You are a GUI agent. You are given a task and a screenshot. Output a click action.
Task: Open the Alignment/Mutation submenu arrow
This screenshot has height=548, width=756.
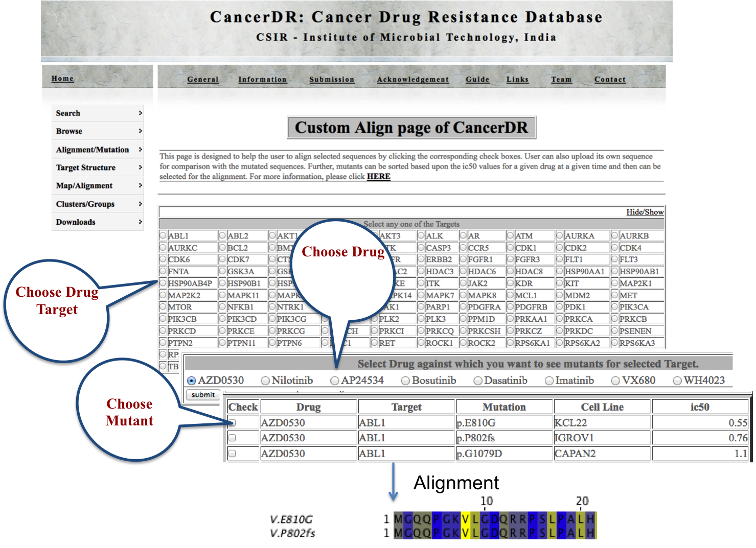[x=140, y=150]
